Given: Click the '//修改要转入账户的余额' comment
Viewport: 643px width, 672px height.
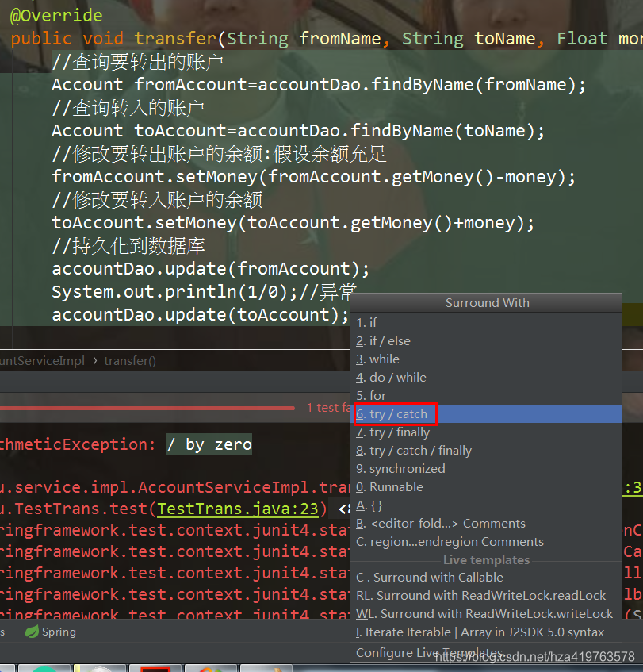Looking at the screenshot, I should pyautogui.click(x=157, y=200).
